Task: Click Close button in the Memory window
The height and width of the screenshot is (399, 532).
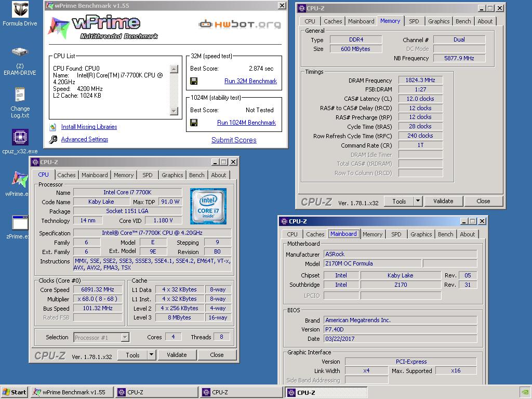Action: [483, 201]
